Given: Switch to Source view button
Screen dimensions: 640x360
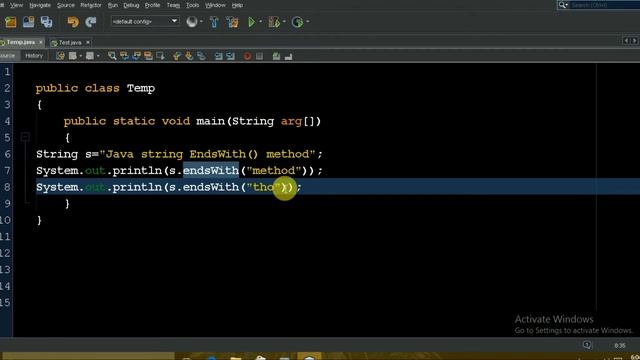Looking at the screenshot, I should [x=8, y=56].
